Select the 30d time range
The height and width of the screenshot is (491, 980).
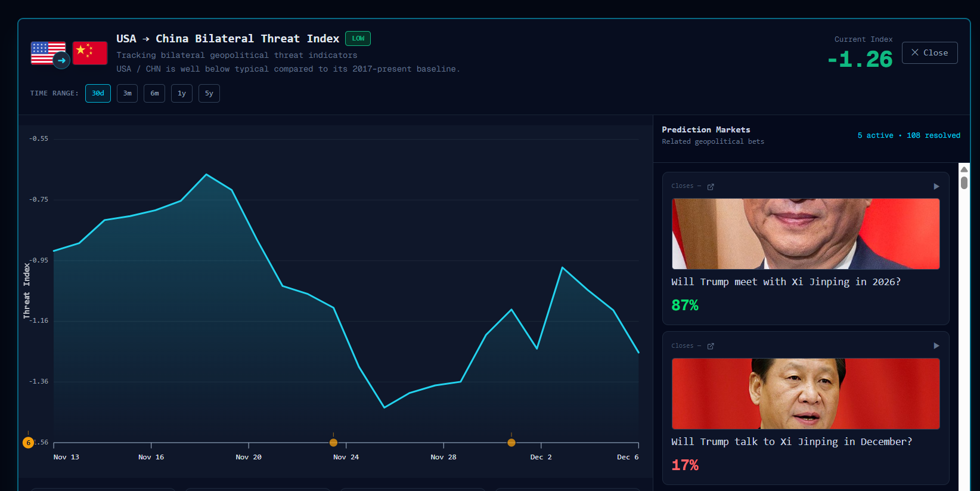[x=98, y=94]
